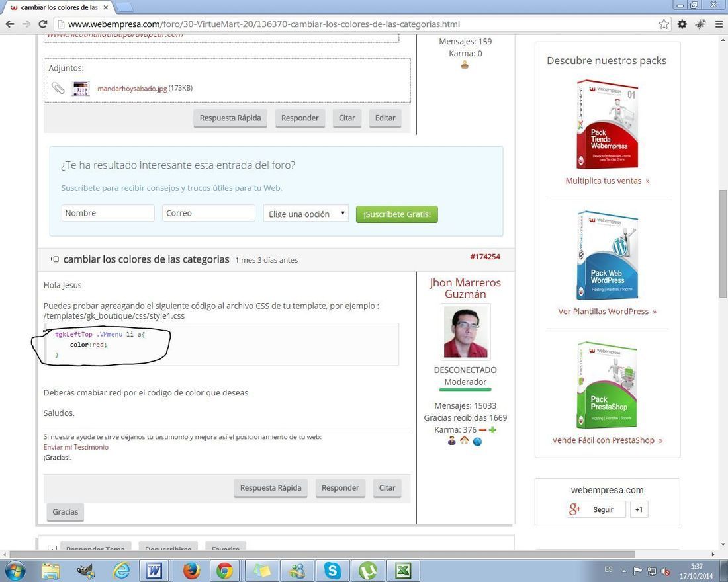Viewport: 728px width, 582px height.
Task: Click the horizontal page scrollbar
Action: pos(322,555)
